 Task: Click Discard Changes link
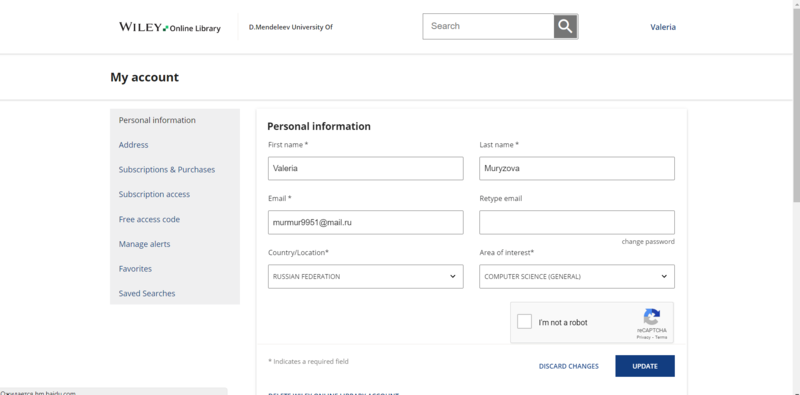click(569, 366)
